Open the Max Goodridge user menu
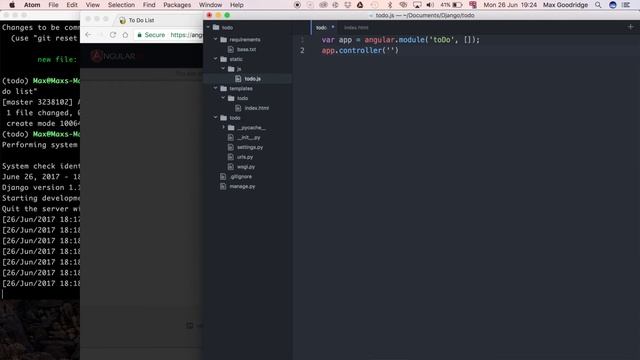640x360 pixels. coord(565,5)
